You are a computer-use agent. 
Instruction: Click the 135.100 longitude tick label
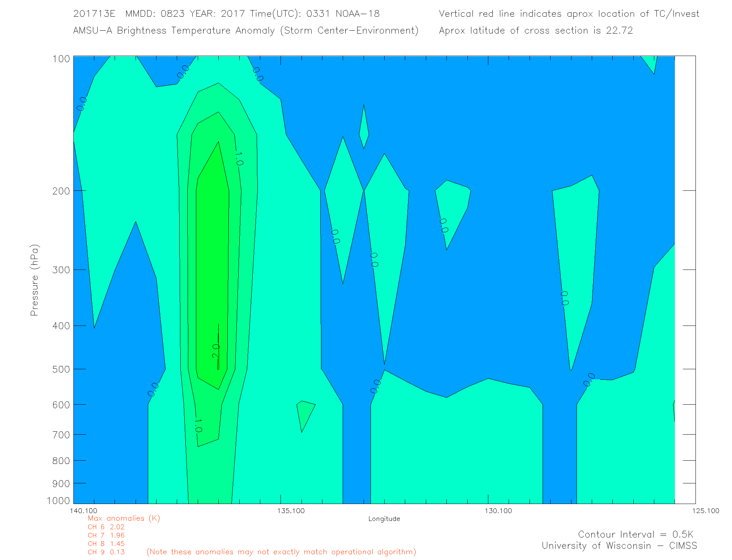[291, 511]
